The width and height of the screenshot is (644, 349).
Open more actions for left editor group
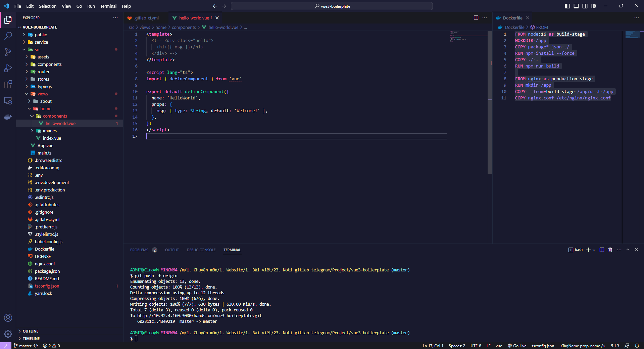485,18
